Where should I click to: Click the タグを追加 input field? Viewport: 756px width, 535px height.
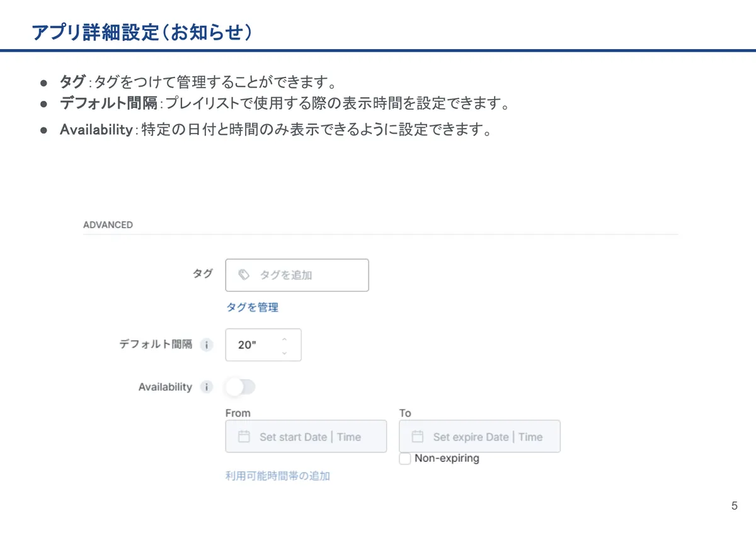click(297, 275)
